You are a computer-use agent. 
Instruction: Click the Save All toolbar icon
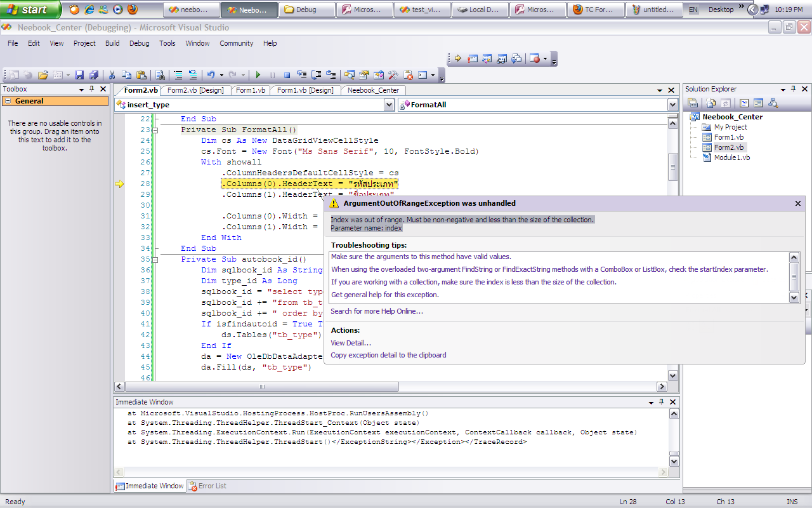[94, 75]
